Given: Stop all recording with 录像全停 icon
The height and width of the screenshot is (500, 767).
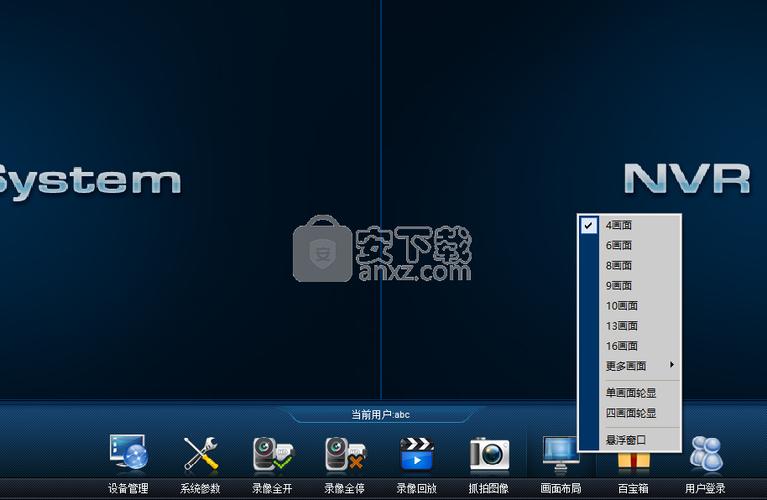Looking at the screenshot, I should tap(345, 453).
